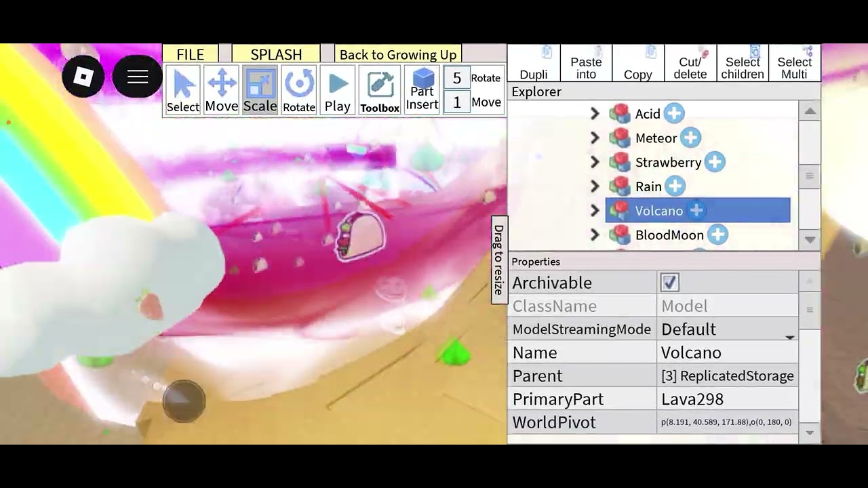The height and width of the screenshot is (488, 868).
Task: Add child to Meteor with plus icon
Action: pos(690,138)
